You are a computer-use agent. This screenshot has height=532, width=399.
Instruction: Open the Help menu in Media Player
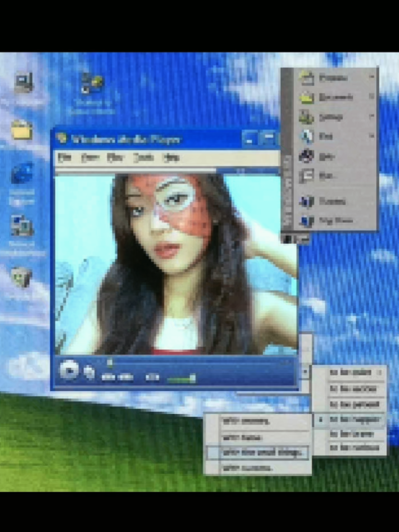(171, 157)
